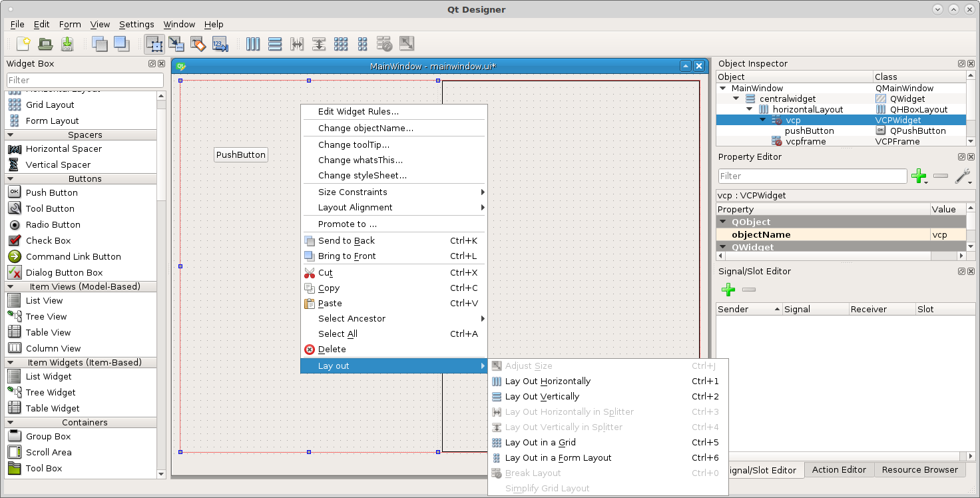The height and width of the screenshot is (498, 980).
Task: Collapse the Containers category
Action: [x=11, y=422]
